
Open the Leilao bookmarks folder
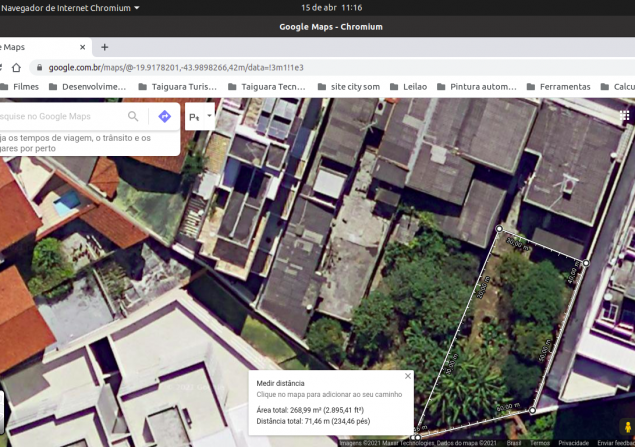click(408, 87)
